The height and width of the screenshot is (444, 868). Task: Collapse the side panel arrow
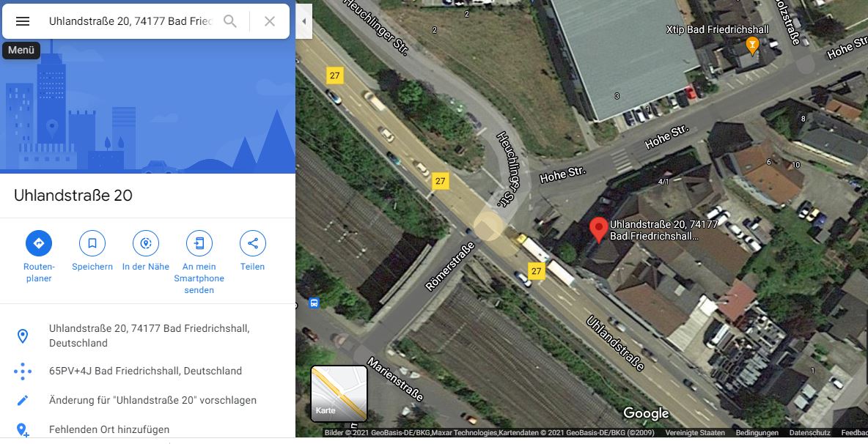click(304, 21)
